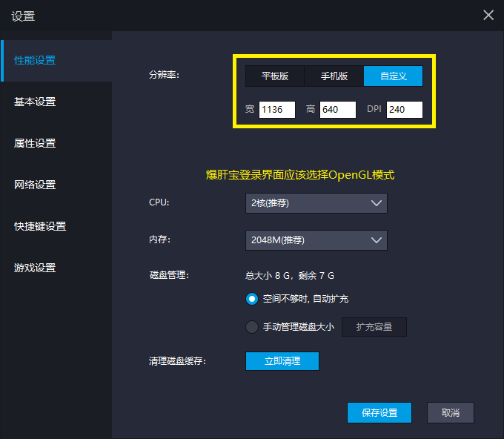
Task: Expand the CPU cores dropdown
Action: 316,203
